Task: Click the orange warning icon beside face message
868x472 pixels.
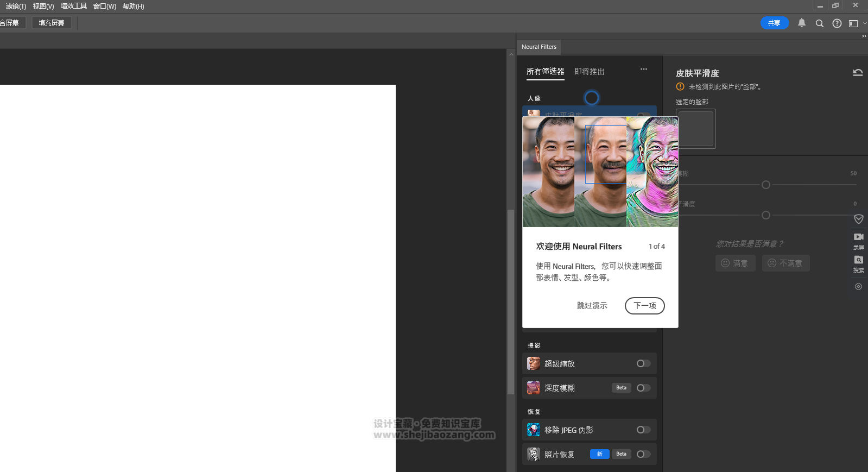Action: pyautogui.click(x=680, y=86)
